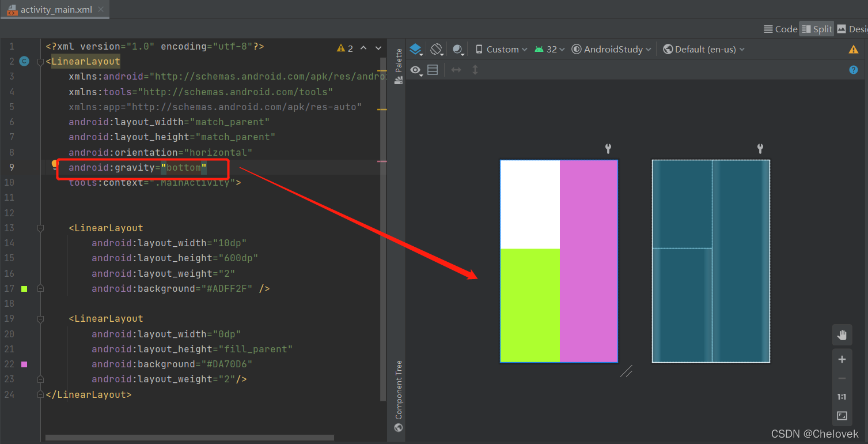Open the API 32 version dropdown
Viewport: 868px width, 444px height.
pyautogui.click(x=549, y=50)
